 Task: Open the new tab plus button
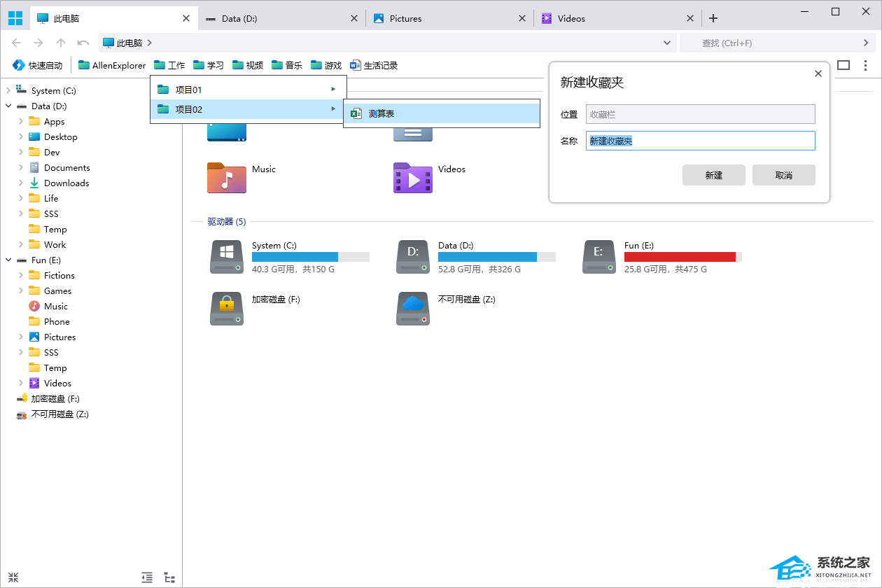pos(713,18)
